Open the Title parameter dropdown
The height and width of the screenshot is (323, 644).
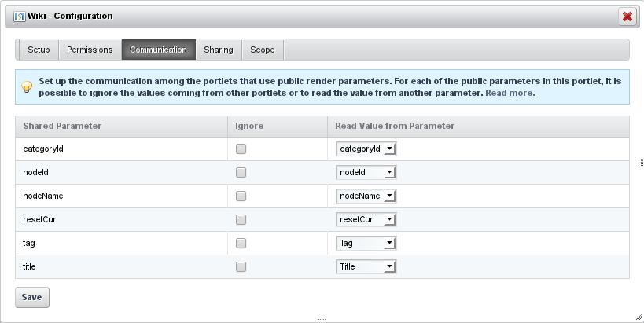pos(366,266)
